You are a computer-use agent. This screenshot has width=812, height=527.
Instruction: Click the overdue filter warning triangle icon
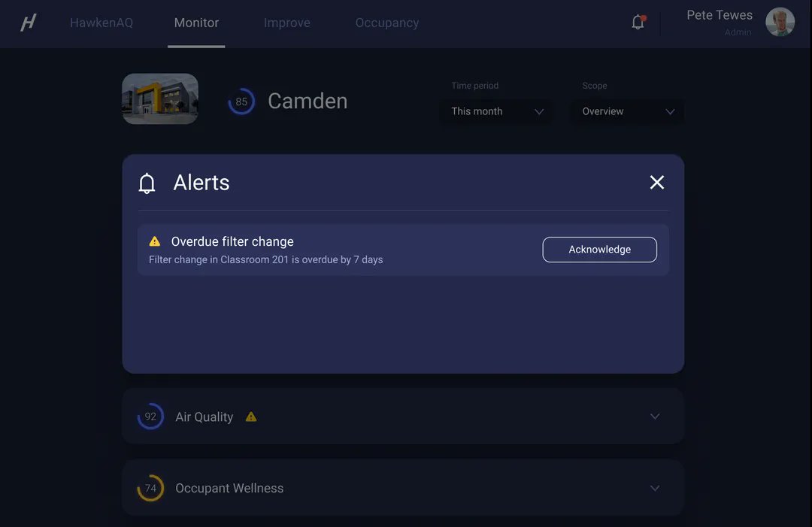click(x=155, y=241)
